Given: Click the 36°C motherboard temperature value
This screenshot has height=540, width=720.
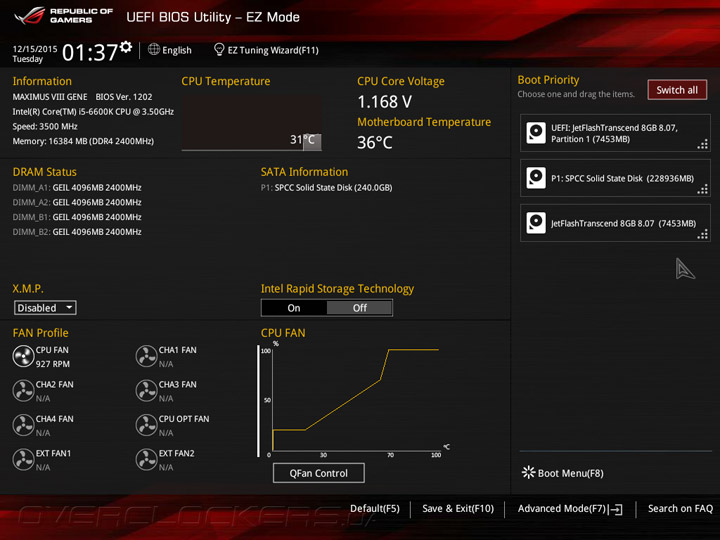Looking at the screenshot, I should click(x=375, y=142).
